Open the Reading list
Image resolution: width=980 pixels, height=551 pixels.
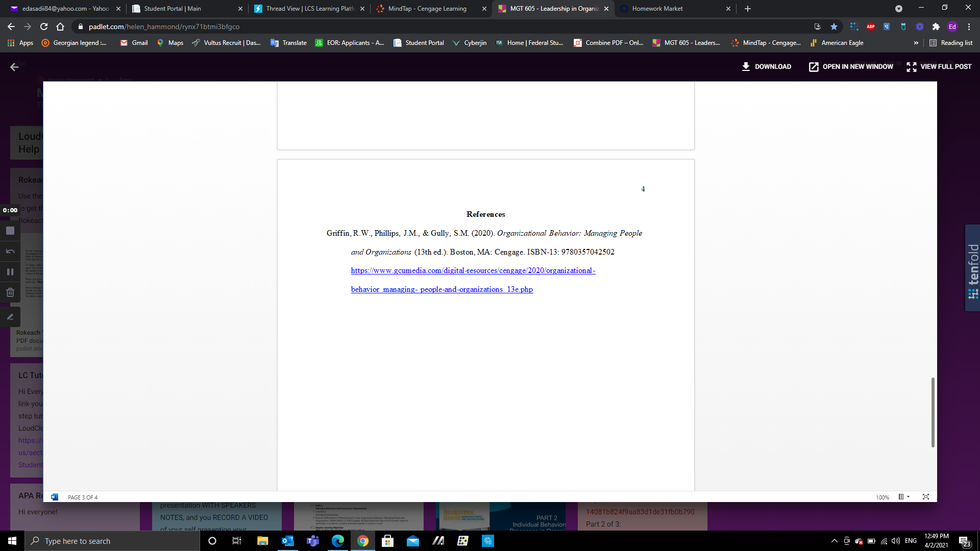951,43
